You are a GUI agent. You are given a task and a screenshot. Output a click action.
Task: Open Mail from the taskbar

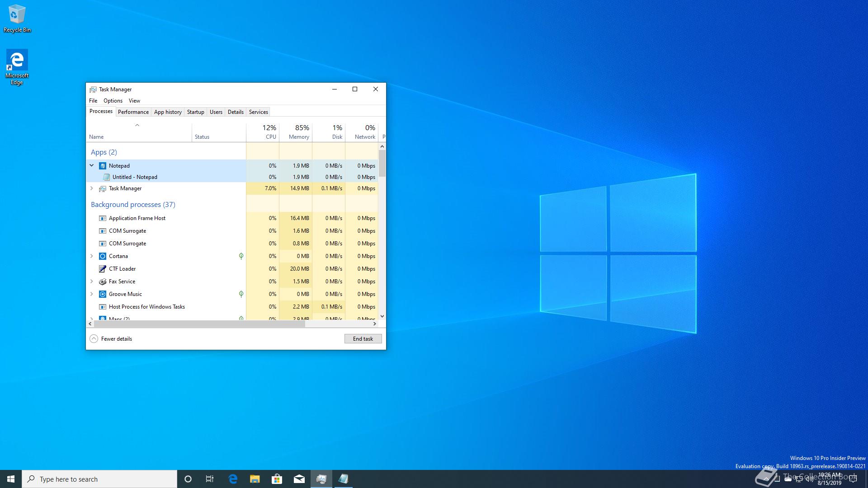299,479
